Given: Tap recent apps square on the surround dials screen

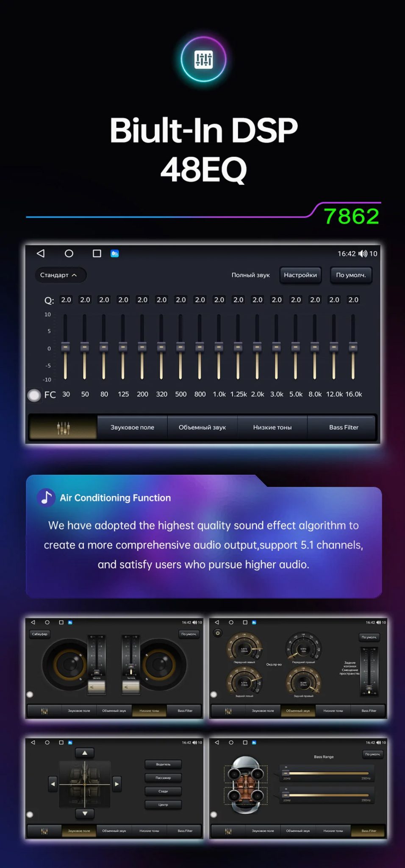Looking at the screenshot, I should click(245, 622).
